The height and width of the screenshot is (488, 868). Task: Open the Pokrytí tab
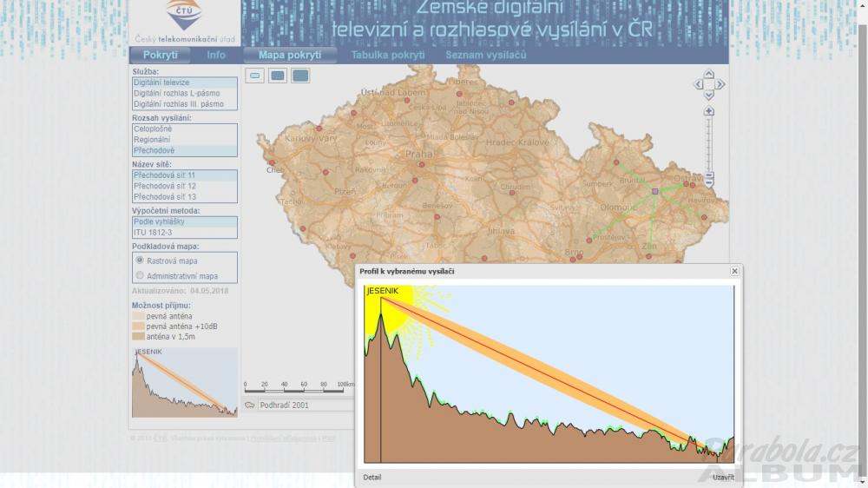(x=160, y=55)
